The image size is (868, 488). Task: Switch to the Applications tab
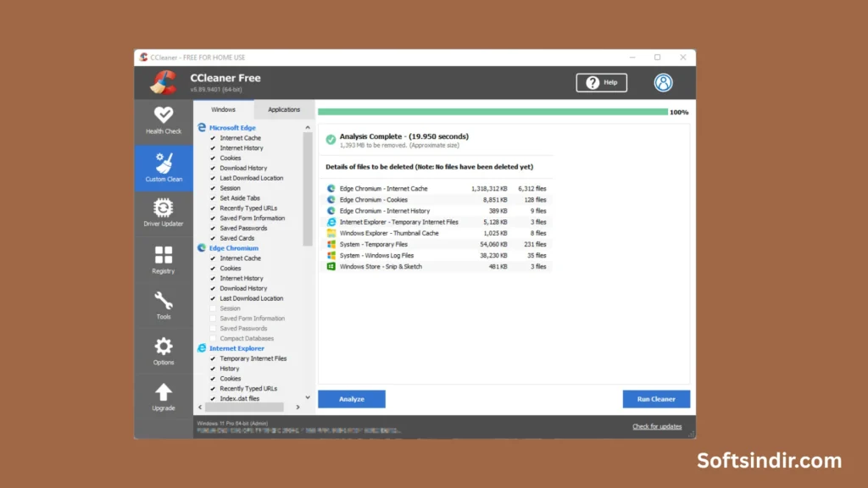tap(284, 109)
